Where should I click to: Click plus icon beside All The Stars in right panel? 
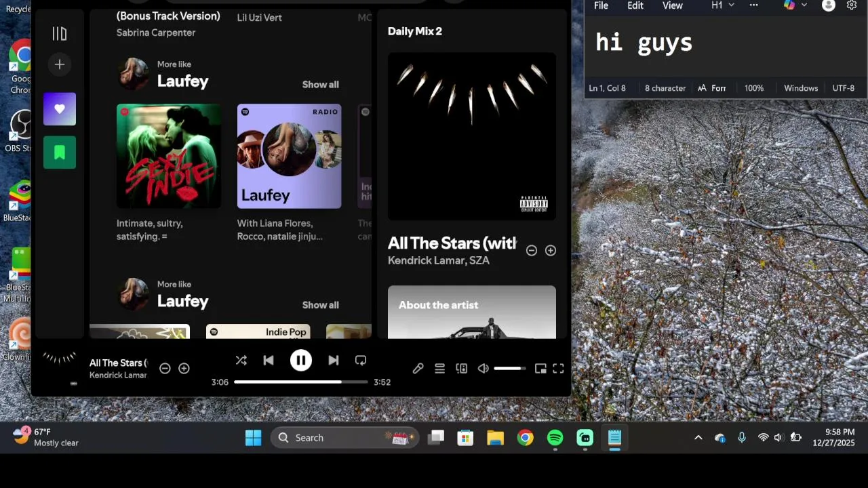551,251
